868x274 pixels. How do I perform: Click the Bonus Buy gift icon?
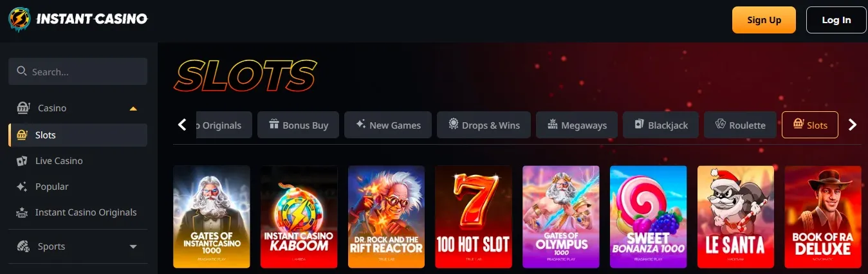[x=273, y=125]
